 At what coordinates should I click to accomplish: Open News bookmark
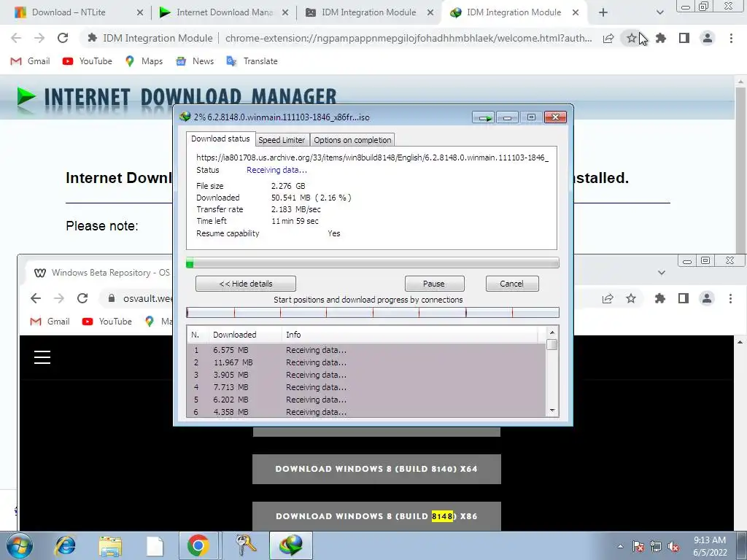coord(195,61)
